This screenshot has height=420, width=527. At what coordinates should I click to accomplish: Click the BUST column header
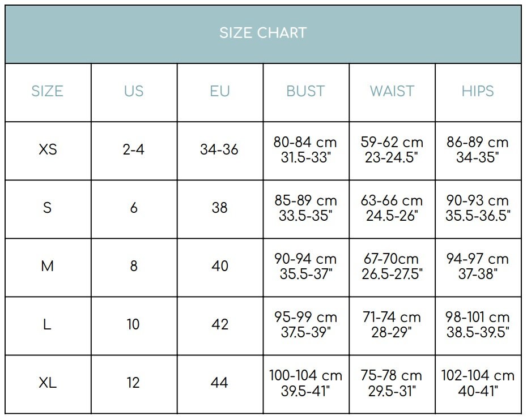(306, 92)
